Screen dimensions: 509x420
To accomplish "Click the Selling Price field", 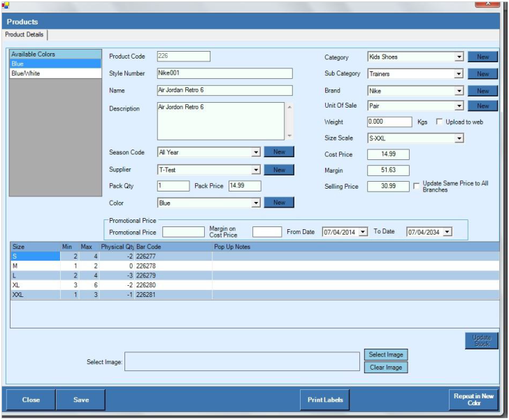I will 388,186.
